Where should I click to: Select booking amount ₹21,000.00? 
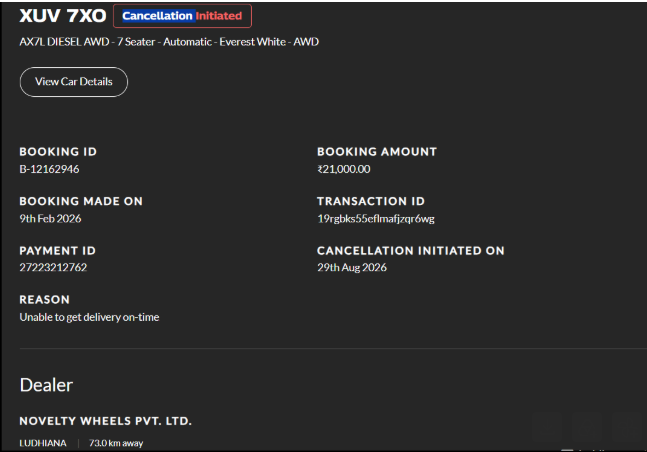(344, 169)
